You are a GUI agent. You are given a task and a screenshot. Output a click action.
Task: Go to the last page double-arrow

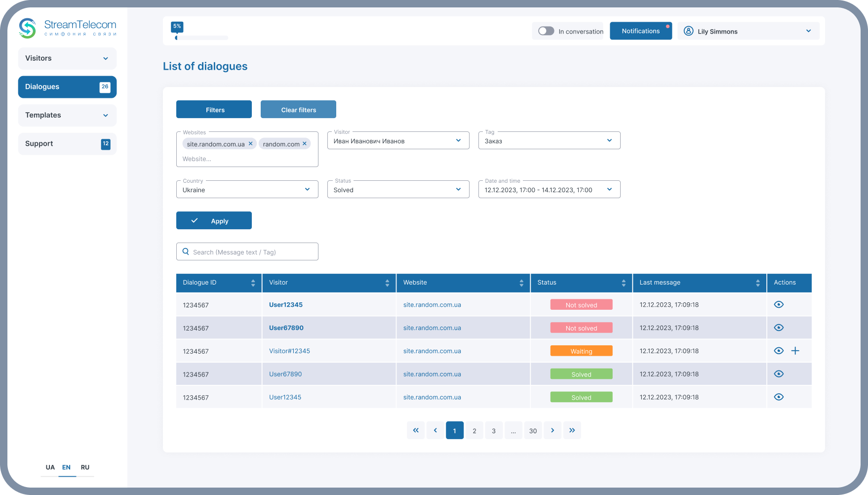pos(572,430)
